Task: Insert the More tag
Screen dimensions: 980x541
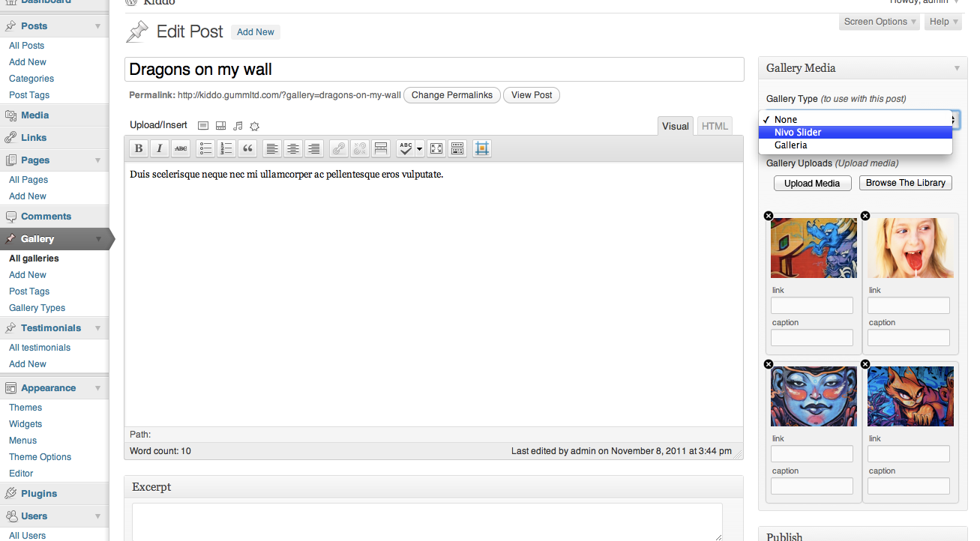Action: click(x=381, y=148)
